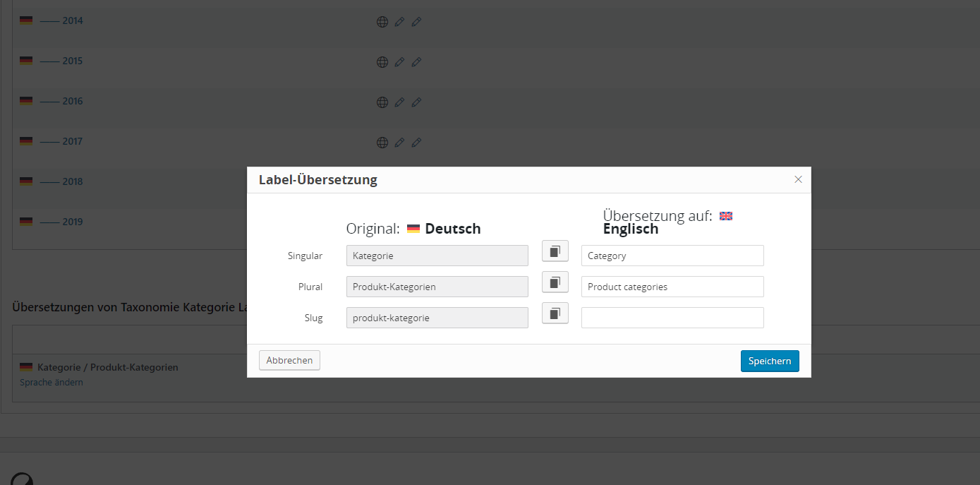Click the pencil icon beside the globe in 2017 row
Screen dimensions: 980x485
(x=399, y=143)
